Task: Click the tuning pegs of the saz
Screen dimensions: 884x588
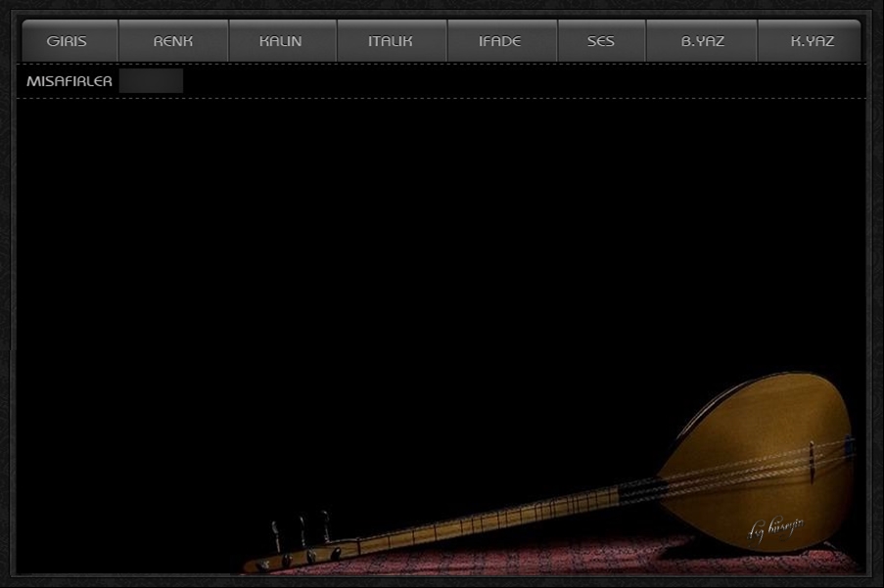Action: point(301,533)
